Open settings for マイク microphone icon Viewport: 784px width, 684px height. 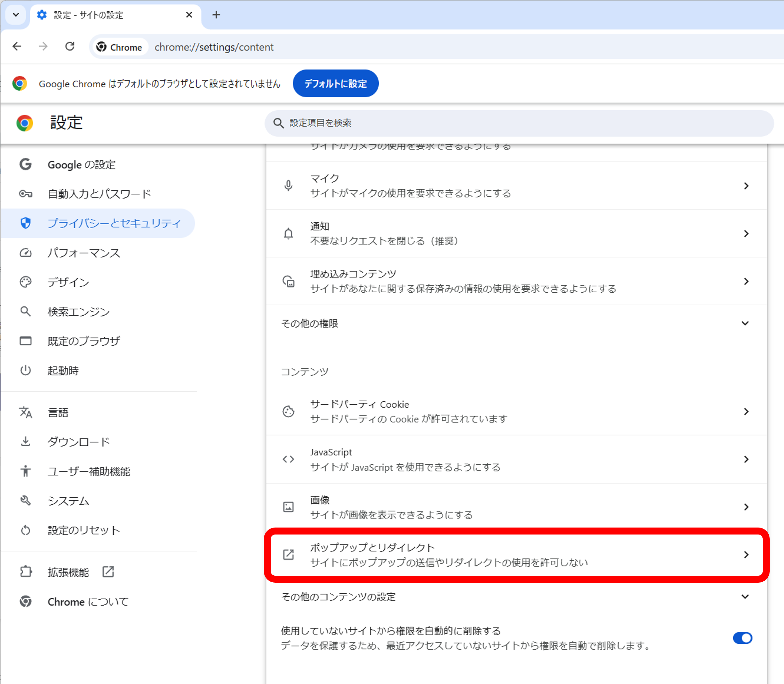pos(289,185)
